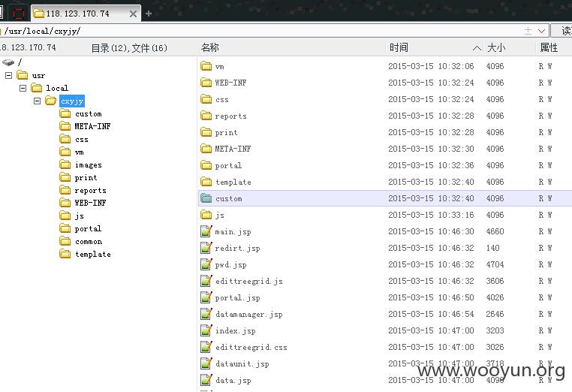Viewport: 572px width, 392px height.
Task: Select the reports folder in tree
Action: point(91,191)
